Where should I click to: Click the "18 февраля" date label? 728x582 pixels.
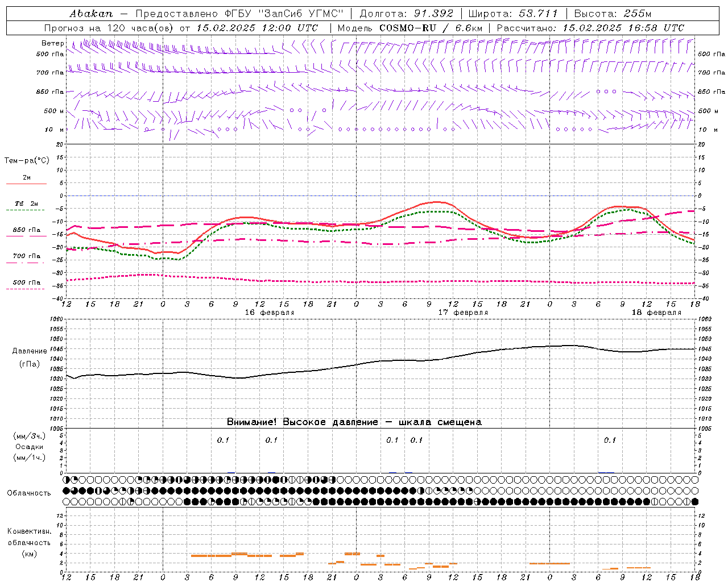(656, 313)
